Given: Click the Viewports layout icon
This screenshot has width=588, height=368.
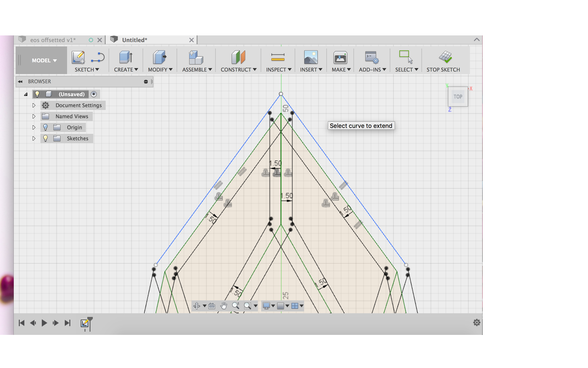Looking at the screenshot, I should pos(294,306).
